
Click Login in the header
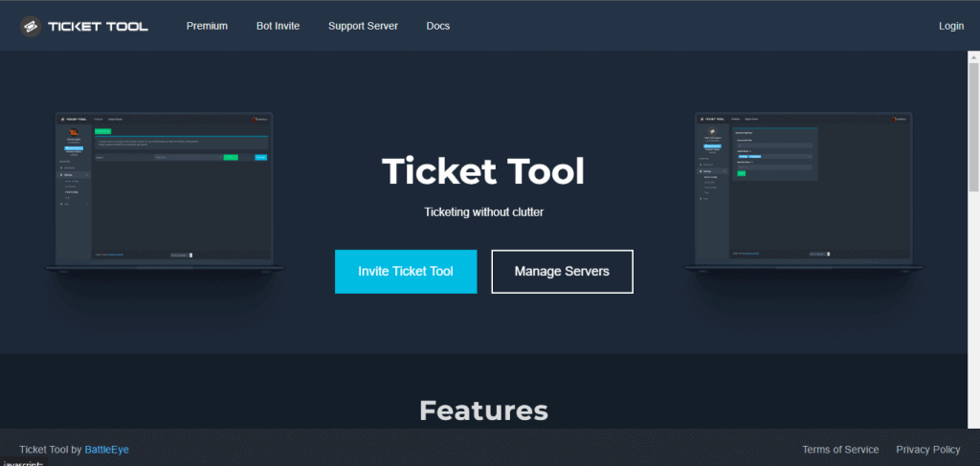tap(951, 26)
